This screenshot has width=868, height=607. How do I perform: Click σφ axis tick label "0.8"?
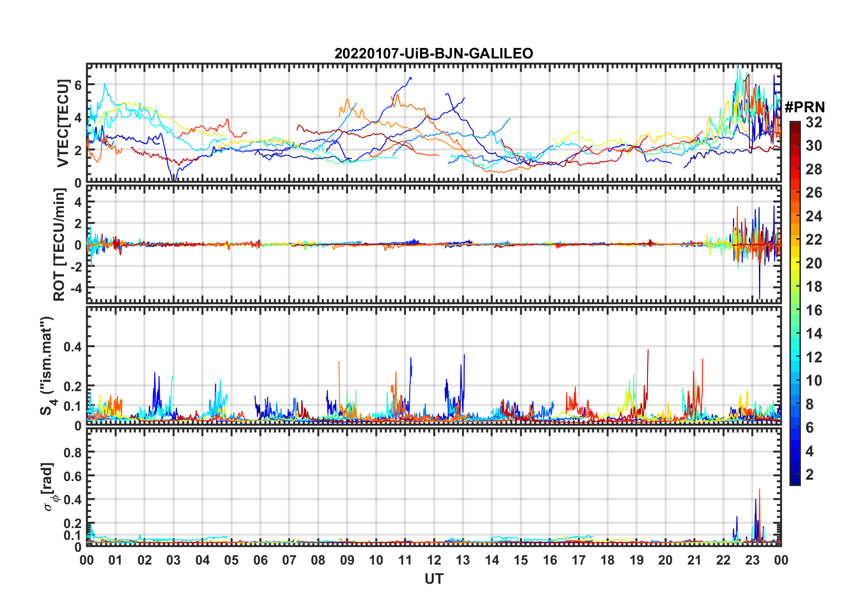73,453
